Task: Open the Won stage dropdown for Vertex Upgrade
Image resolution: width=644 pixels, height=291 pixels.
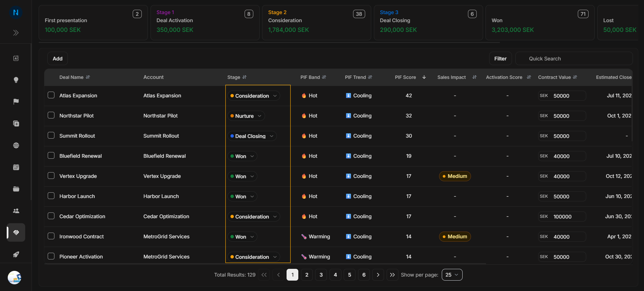Action: (242, 176)
